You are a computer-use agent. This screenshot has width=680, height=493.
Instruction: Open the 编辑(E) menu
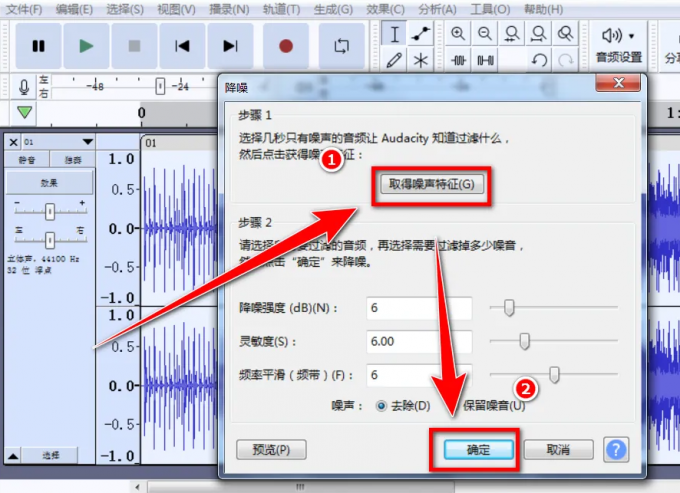coord(74,9)
